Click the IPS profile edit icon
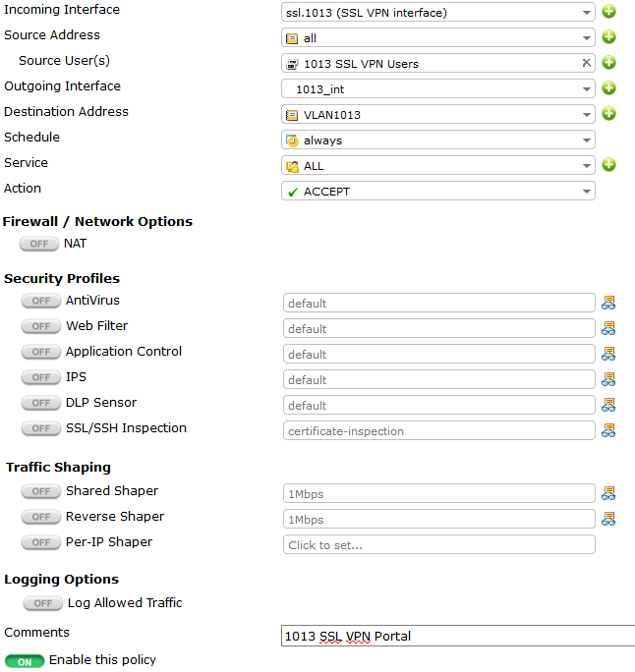This screenshot has height=672, width=635. 608,379
